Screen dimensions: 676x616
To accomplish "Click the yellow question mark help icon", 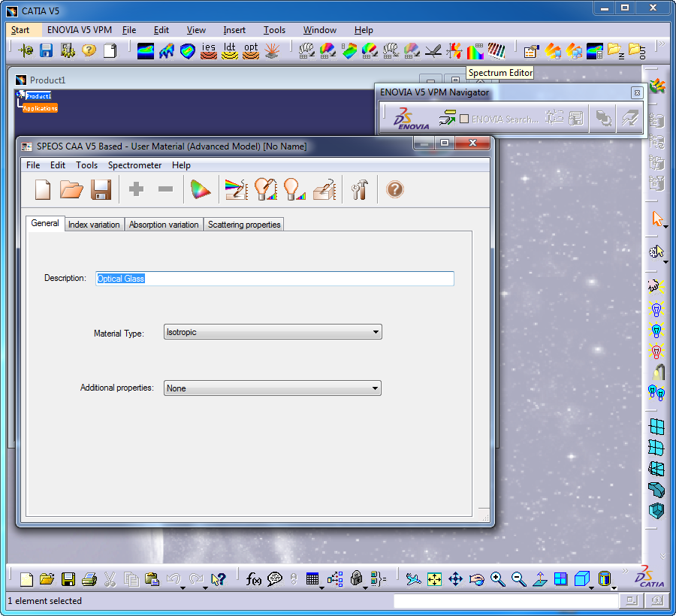I will pyautogui.click(x=89, y=51).
